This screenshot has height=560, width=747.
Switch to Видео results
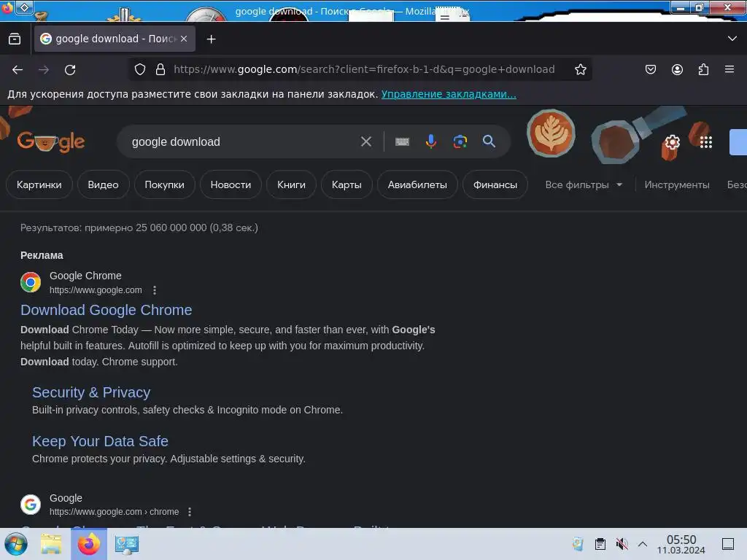103,184
